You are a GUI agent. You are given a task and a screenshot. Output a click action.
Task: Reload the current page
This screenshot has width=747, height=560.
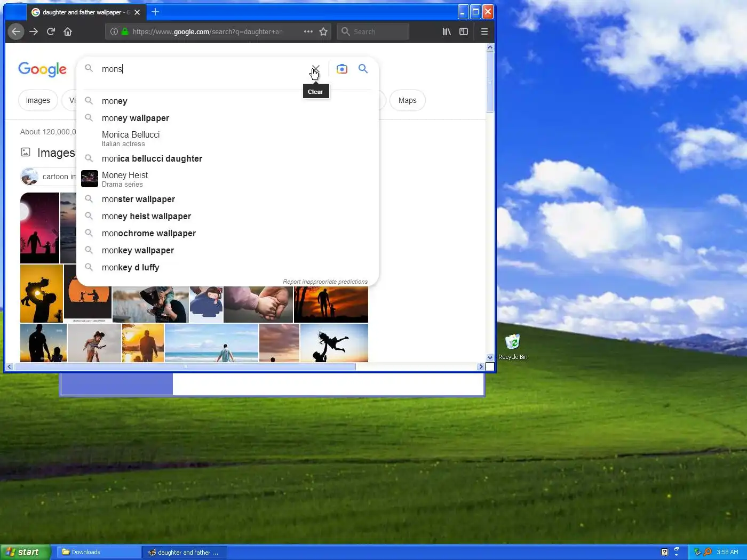[51, 31]
